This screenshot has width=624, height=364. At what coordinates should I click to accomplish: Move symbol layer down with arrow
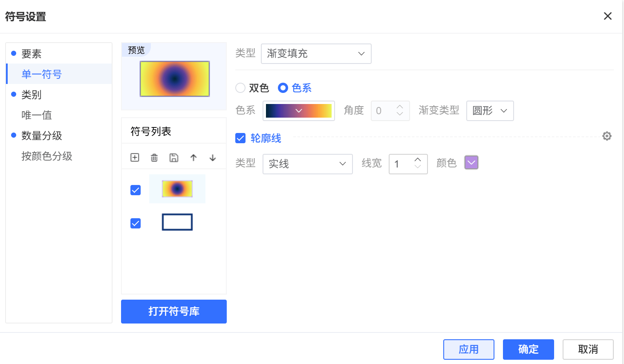pyautogui.click(x=213, y=158)
